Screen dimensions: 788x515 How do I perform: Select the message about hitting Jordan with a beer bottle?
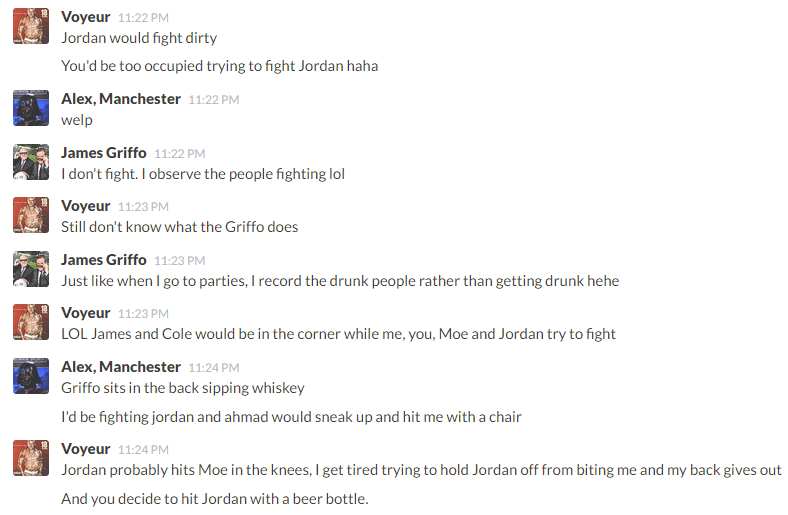tap(215, 497)
